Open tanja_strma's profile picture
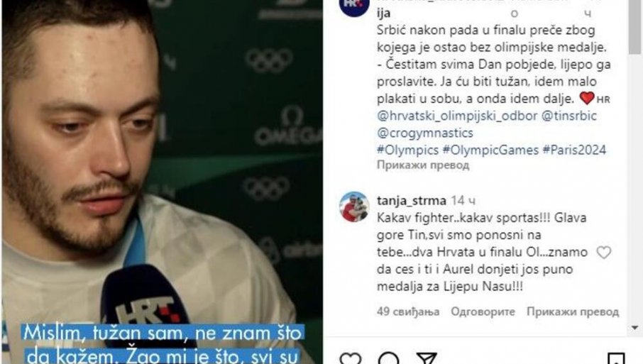This screenshot has width=643, height=364. pyautogui.click(x=354, y=206)
